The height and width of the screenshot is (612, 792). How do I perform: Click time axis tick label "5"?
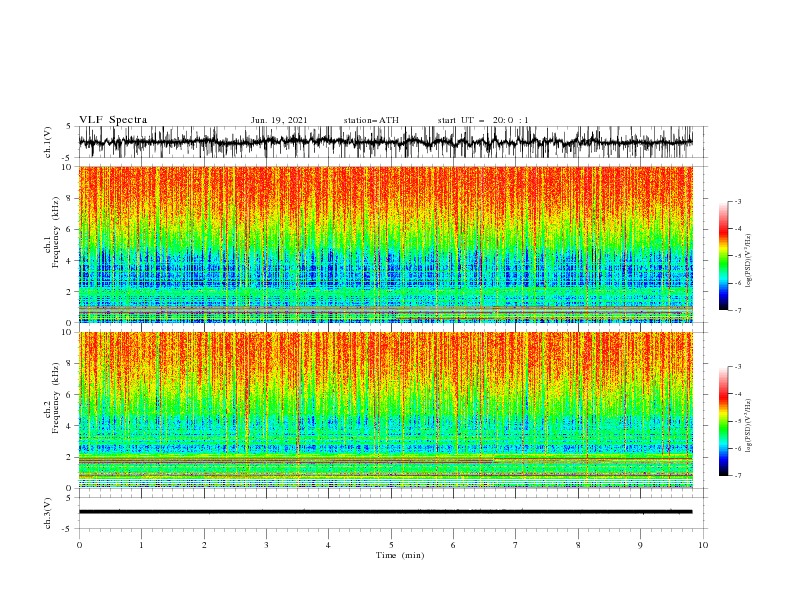[x=391, y=545]
